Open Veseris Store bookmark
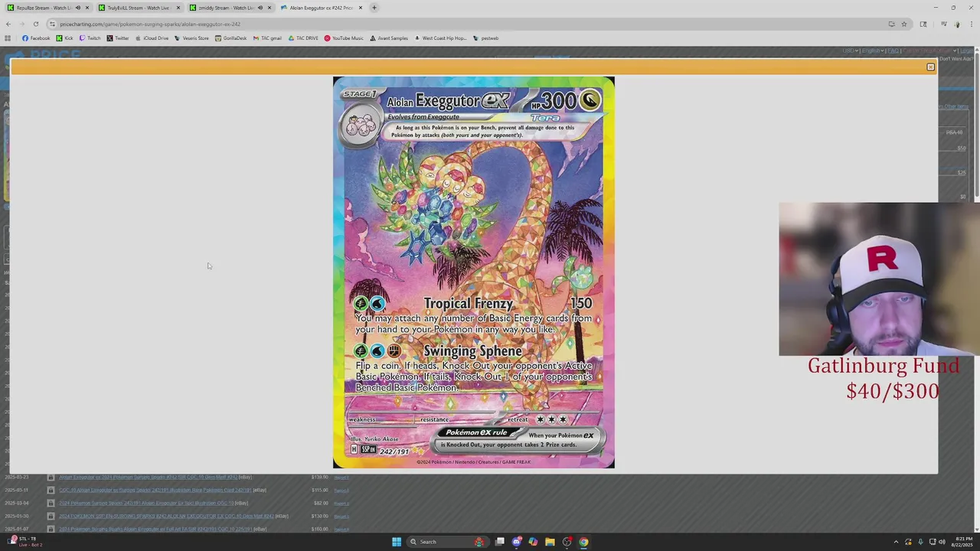980x551 pixels. click(191, 38)
